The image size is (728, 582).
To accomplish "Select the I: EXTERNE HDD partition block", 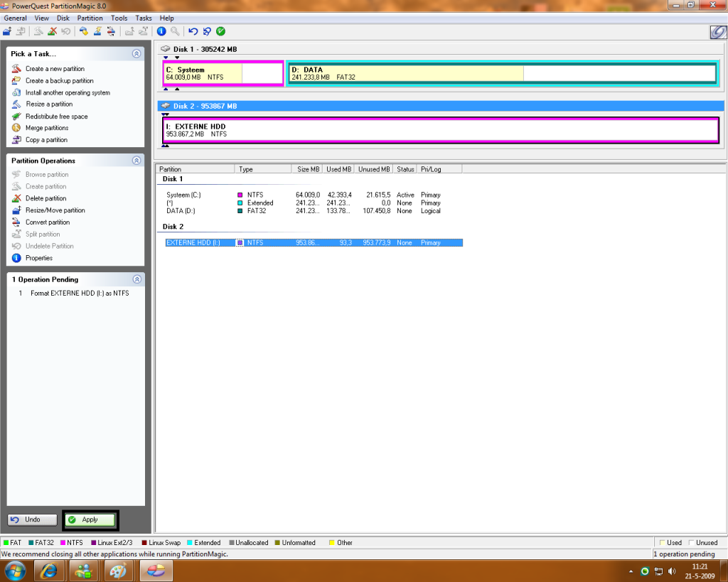I will 441,130.
